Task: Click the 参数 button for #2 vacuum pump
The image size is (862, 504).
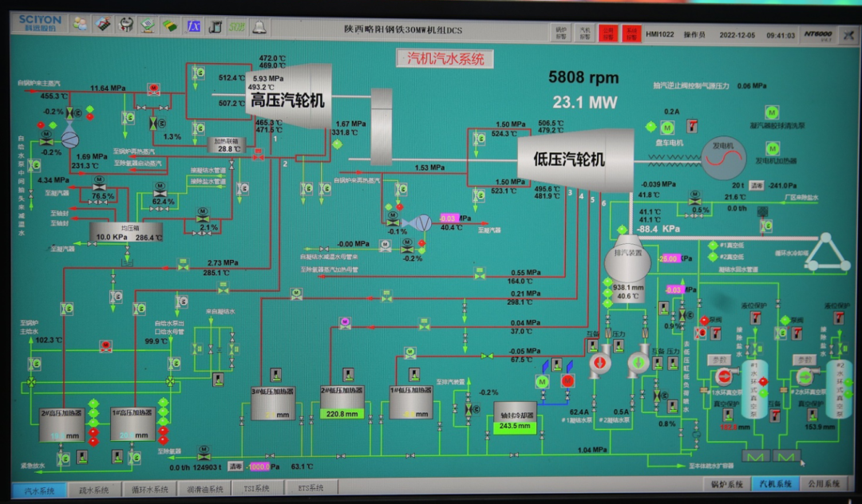Action: (x=803, y=360)
